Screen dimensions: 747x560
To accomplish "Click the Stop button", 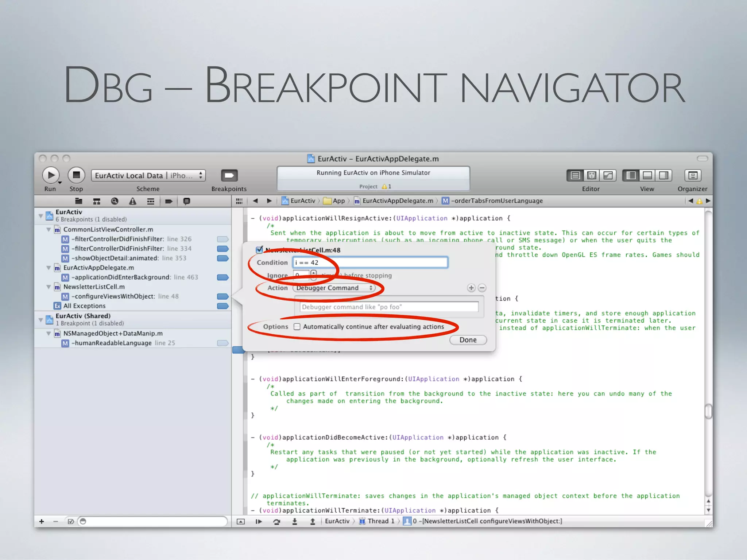I will [76, 175].
